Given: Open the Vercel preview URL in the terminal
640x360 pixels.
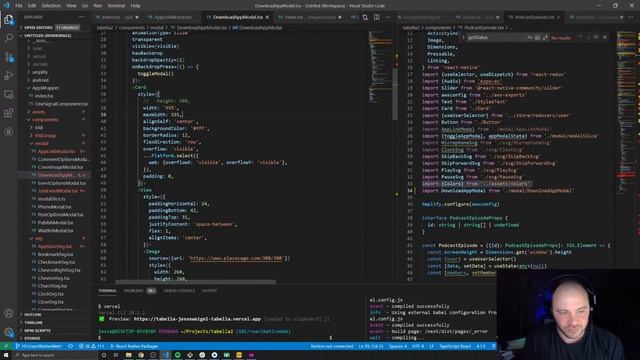Looking at the screenshot, I should click(x=197, y=319).
